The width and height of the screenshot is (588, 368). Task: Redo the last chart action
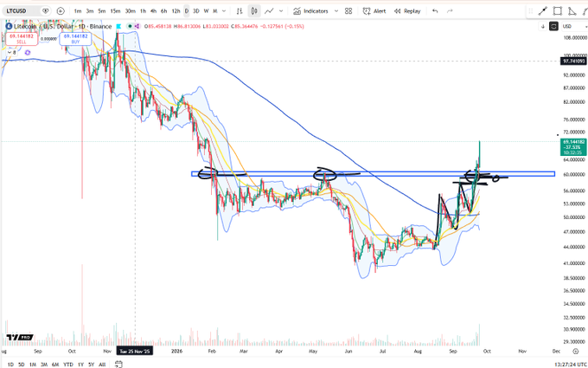(450, 11)
